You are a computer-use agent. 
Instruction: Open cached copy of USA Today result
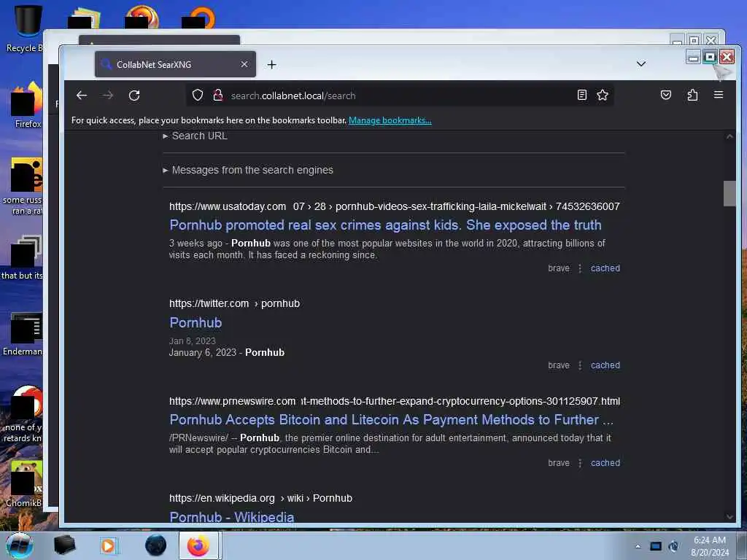[605, 268]
